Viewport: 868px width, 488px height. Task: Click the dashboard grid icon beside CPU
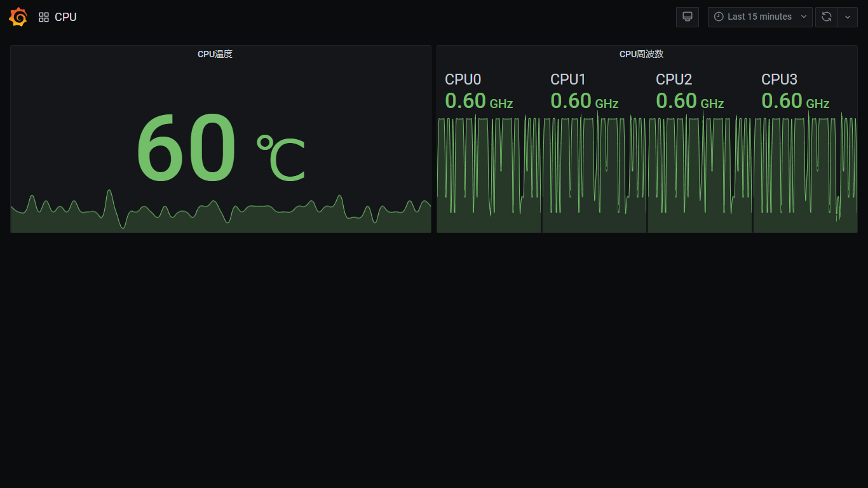click(44, 17)
